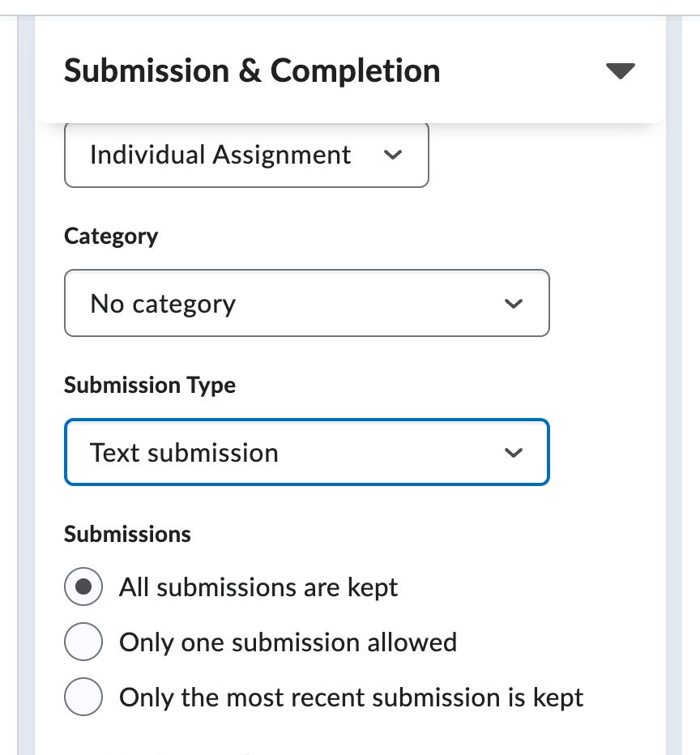Click the Category field label

tap(111, 237)
